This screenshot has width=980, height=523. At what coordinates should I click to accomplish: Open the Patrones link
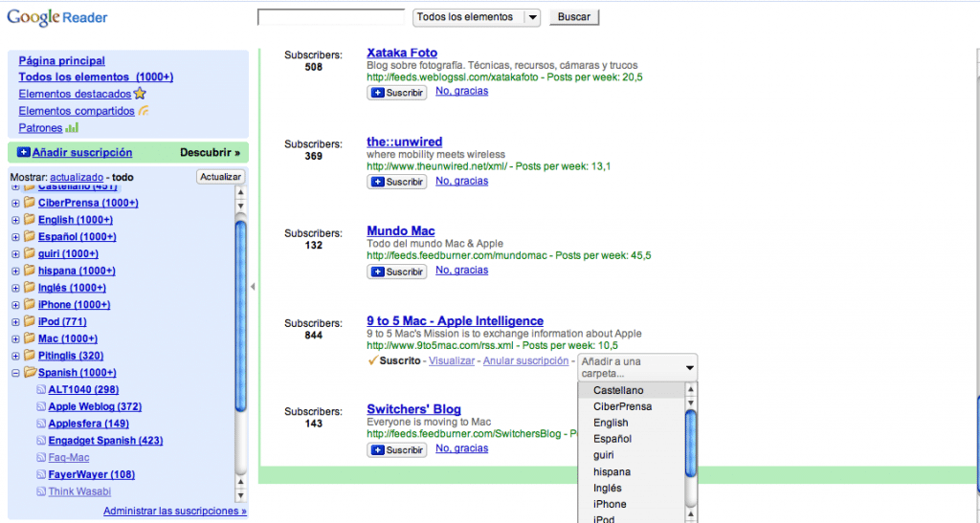pyautogui.click(x=40, y=128)
